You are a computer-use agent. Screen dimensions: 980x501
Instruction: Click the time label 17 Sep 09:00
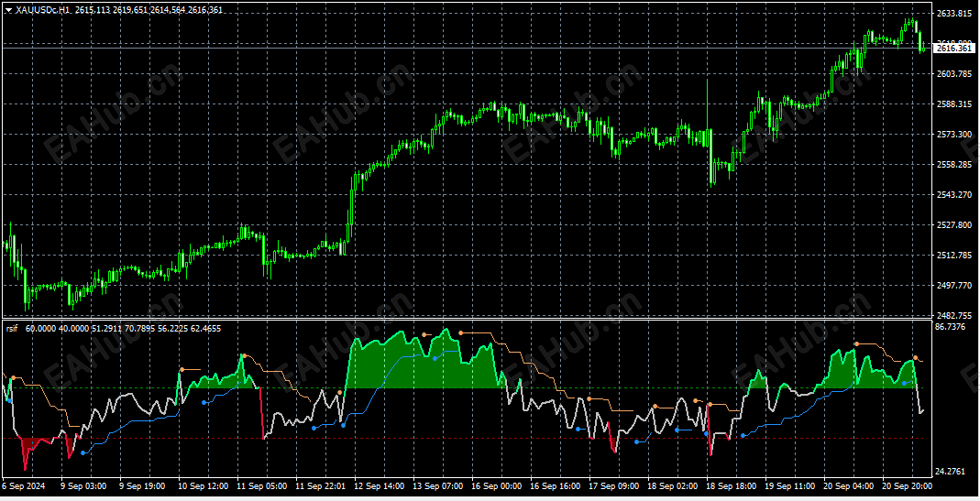tap(613, 486)
